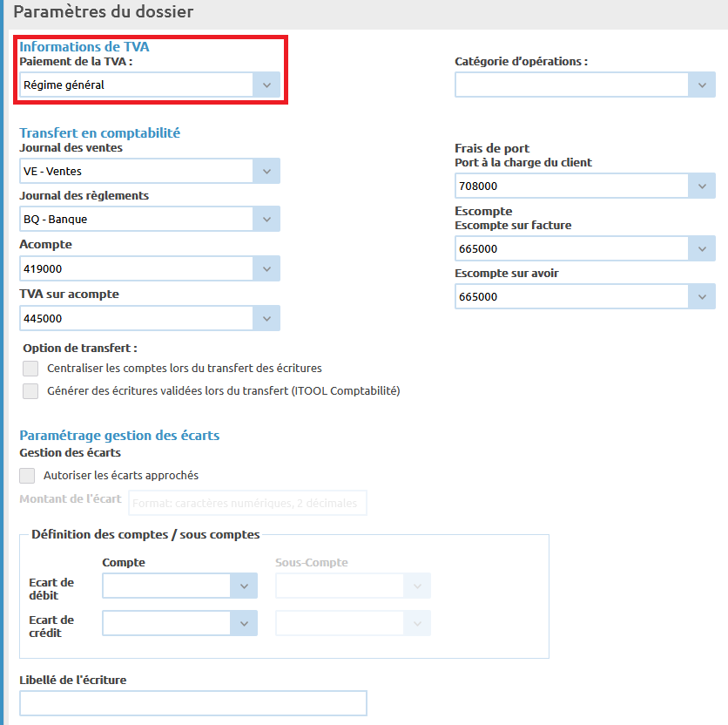Expand the Escompte sur facture dropdown

702,248
